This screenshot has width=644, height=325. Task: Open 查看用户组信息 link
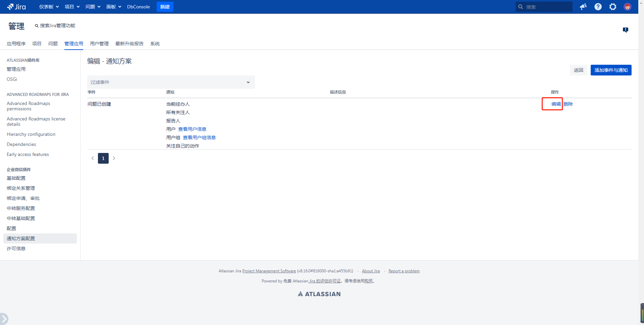[x=199, y=138]
